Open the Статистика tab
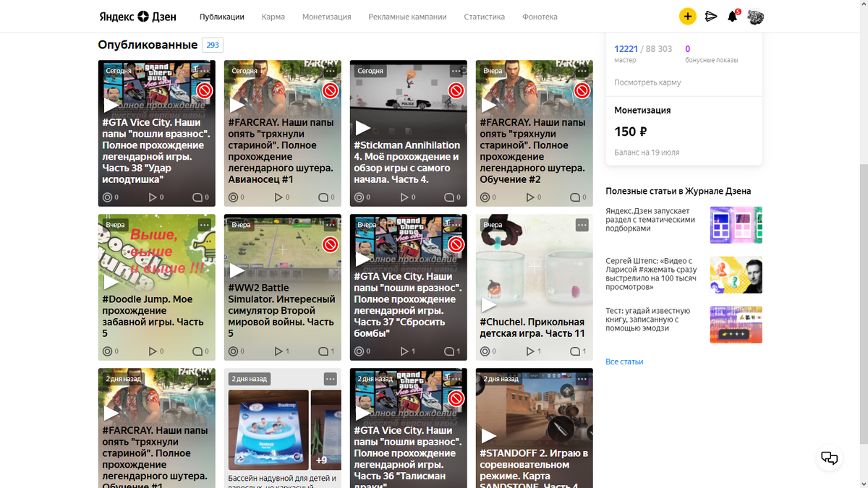868x488 pixels. tap(485, 17)
